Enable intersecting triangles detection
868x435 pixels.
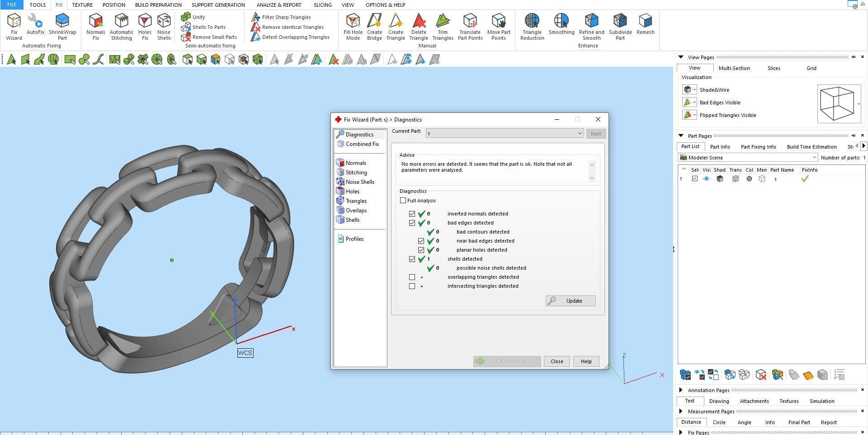coord(412,286)
